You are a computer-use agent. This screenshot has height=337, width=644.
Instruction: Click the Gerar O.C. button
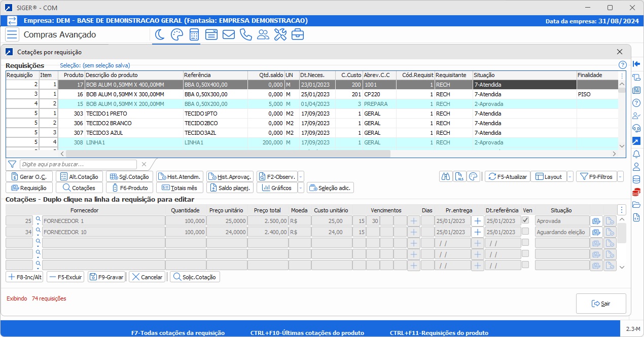click(x=29, y=177)
